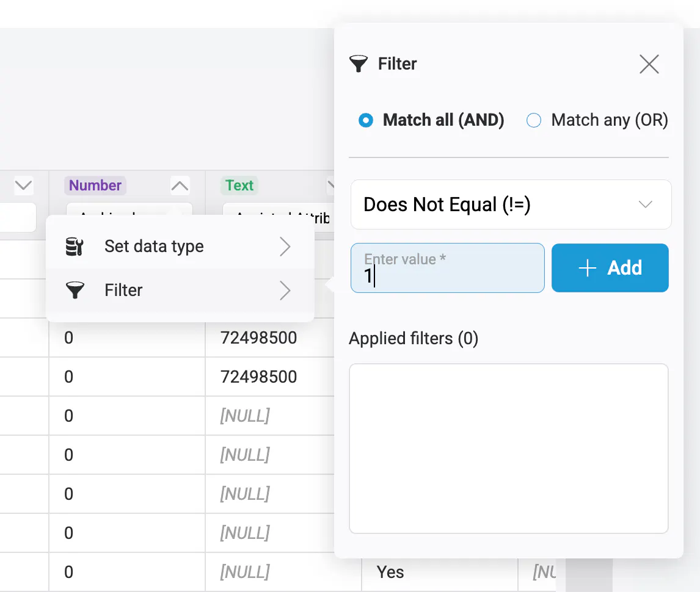
Task: Click the Set data type database icon
Action: pos(75,247)
